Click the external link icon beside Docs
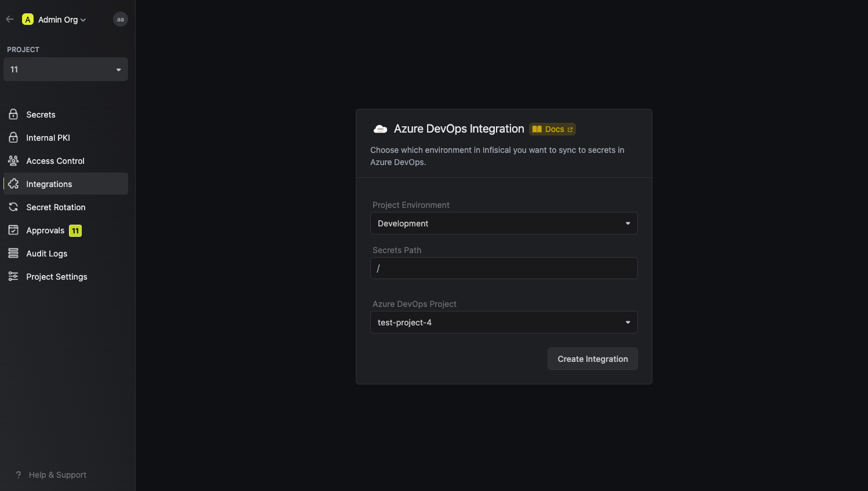 click(x=570, y=130)
